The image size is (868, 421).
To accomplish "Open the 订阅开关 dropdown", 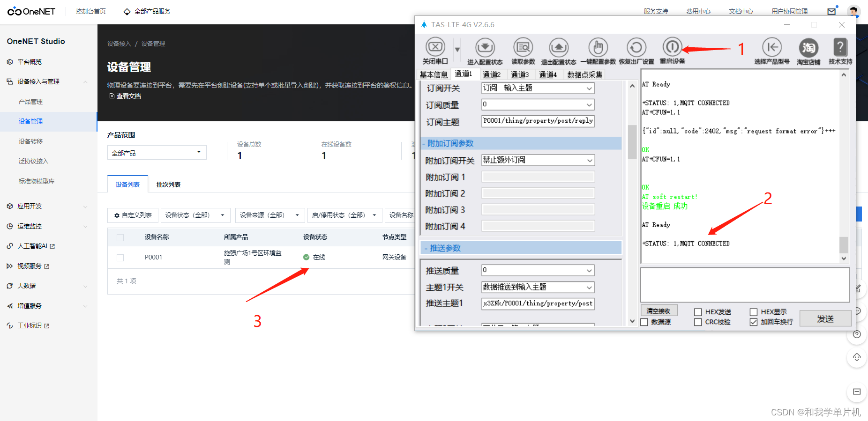I will click(x=538, y=88).
